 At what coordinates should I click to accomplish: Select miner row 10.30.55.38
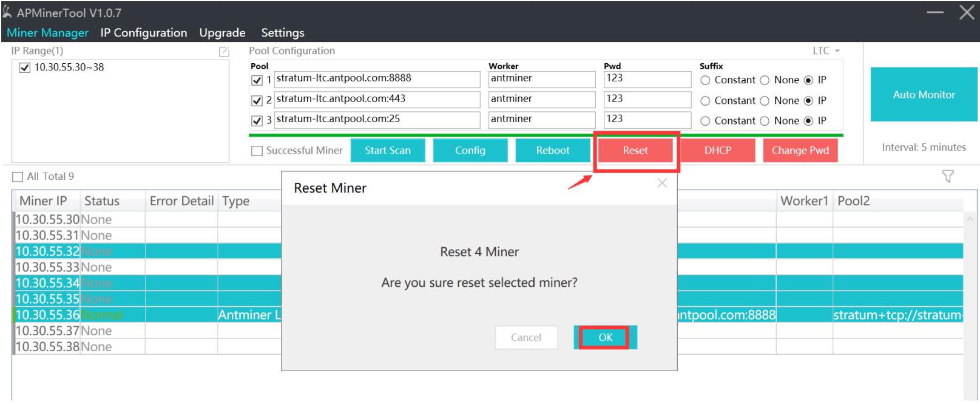click(488, 347)
